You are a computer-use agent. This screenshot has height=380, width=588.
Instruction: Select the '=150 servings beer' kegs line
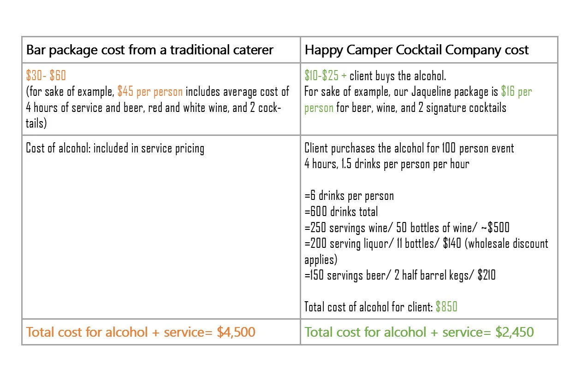[400, 275]
